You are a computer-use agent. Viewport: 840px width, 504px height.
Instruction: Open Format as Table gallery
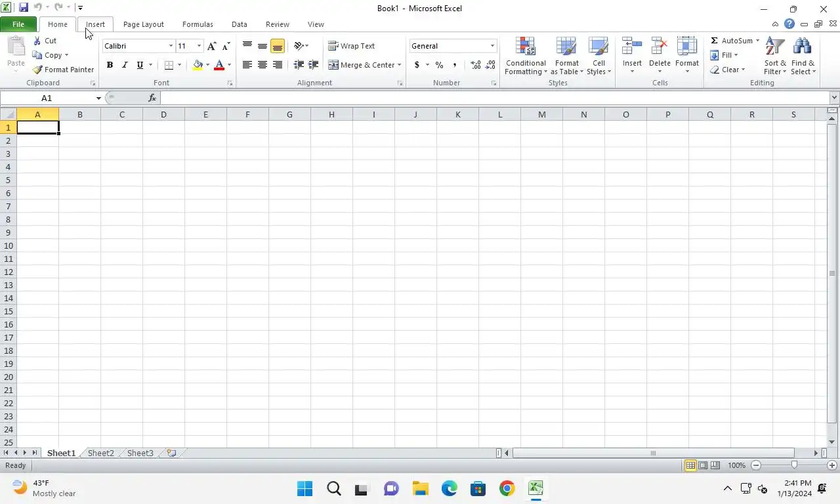pyautogui.click(x=566, y=56)
